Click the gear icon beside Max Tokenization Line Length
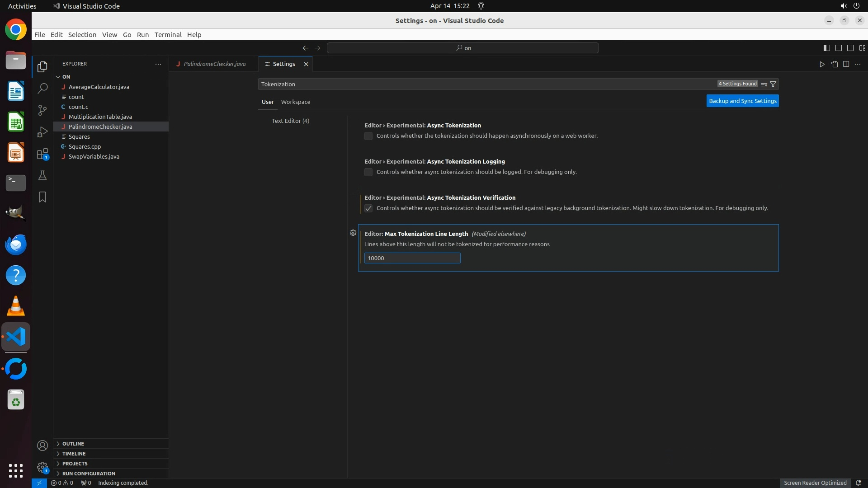Viewport: 868px width, 488px height. 353,233
